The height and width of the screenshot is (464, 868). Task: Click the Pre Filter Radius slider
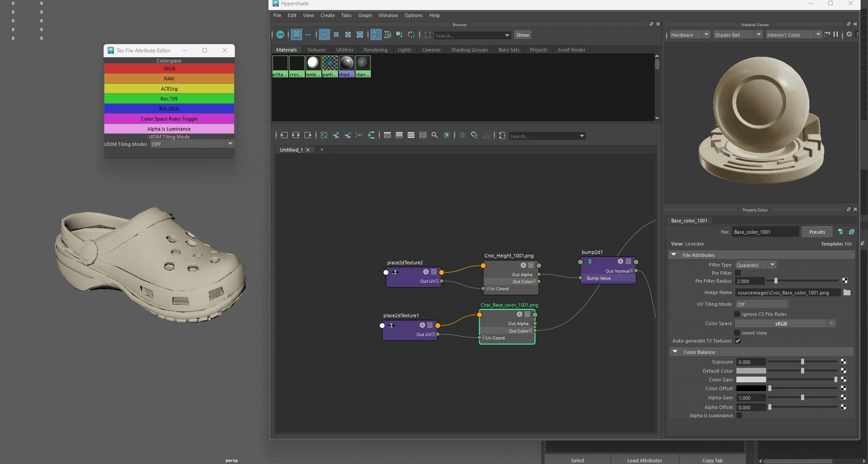(x=803, y=281)
